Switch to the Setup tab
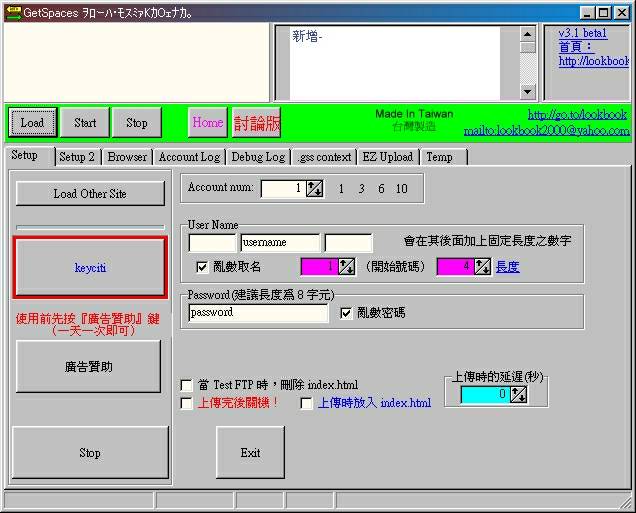 pyautogui.click(x=29, y=155)
